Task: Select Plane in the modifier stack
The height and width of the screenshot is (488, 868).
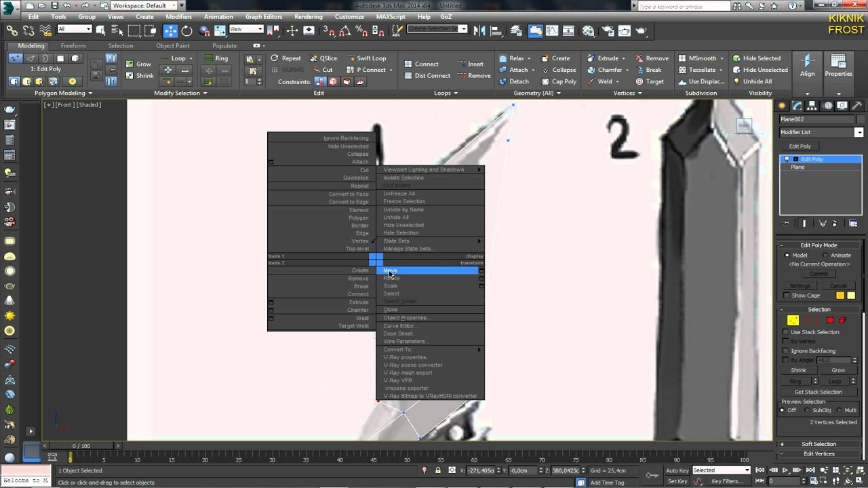Action: [797, 167]
